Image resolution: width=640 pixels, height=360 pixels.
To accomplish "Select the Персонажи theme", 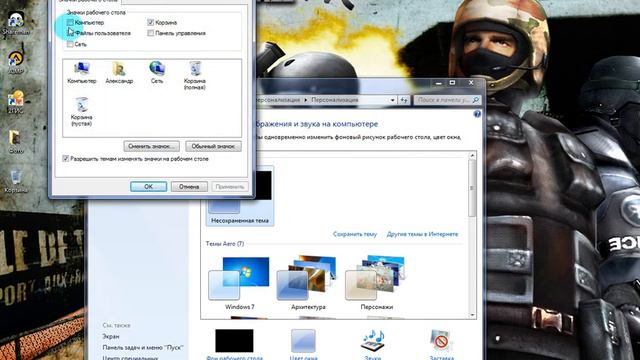I will pyautogui.click(x=376, y=282).
